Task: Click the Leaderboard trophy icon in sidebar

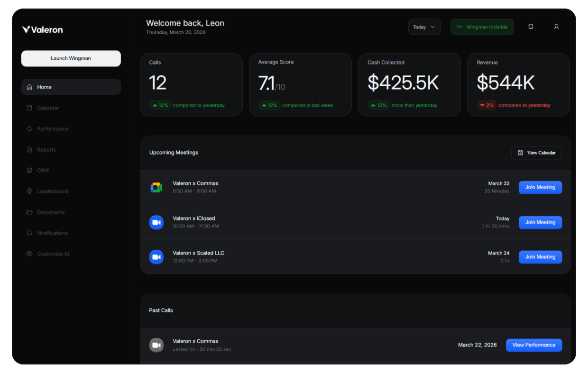Action: click(29, 191)
